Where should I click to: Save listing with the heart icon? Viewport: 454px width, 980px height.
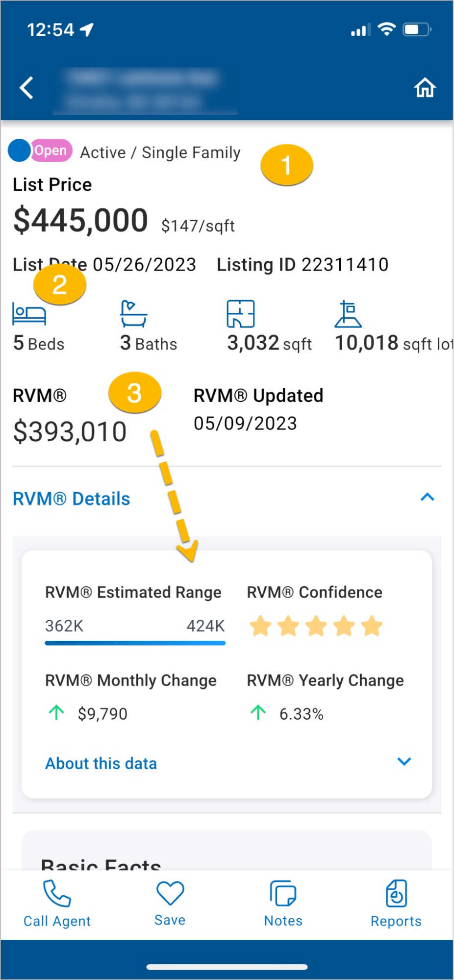170,893
